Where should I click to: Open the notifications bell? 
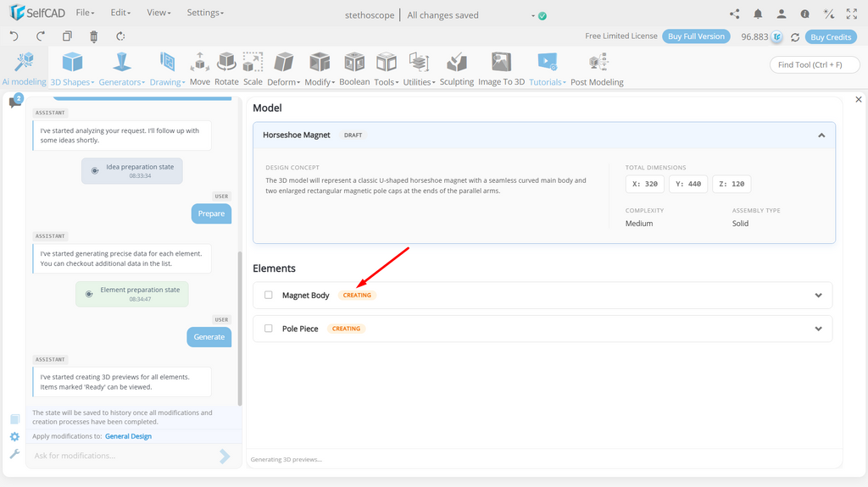coord(758,14)
